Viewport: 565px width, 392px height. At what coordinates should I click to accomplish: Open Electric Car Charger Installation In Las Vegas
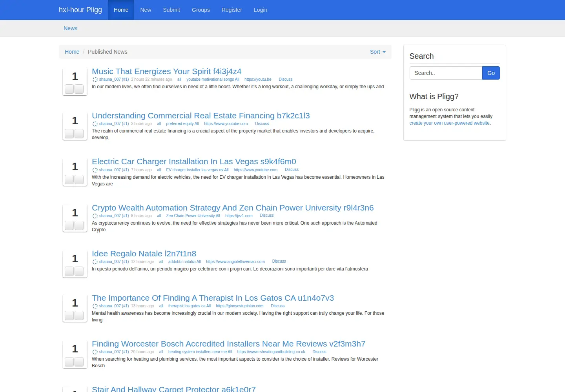194,162
